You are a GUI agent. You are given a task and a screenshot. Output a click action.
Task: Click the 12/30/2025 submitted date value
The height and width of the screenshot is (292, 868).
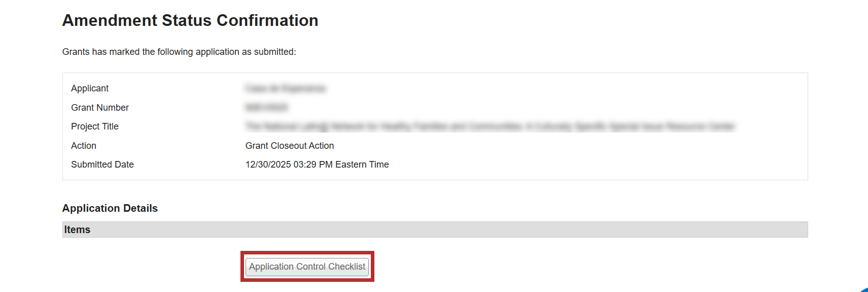(268, 165)
